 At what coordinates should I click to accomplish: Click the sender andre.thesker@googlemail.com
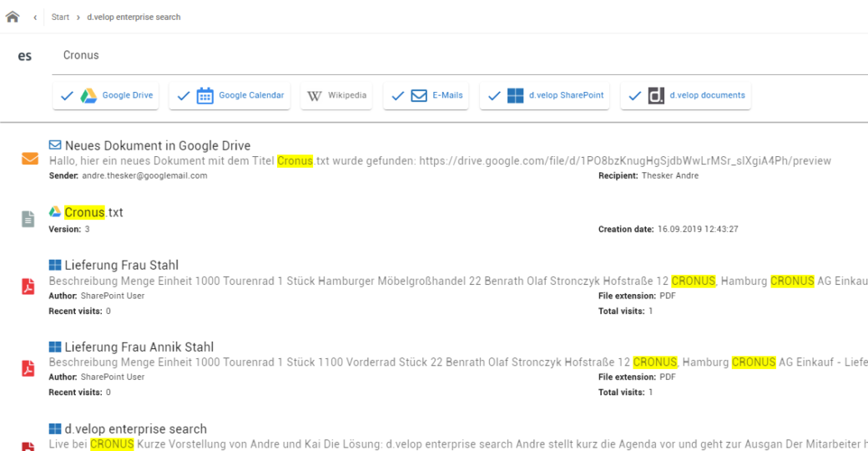(x=144, y=175)
